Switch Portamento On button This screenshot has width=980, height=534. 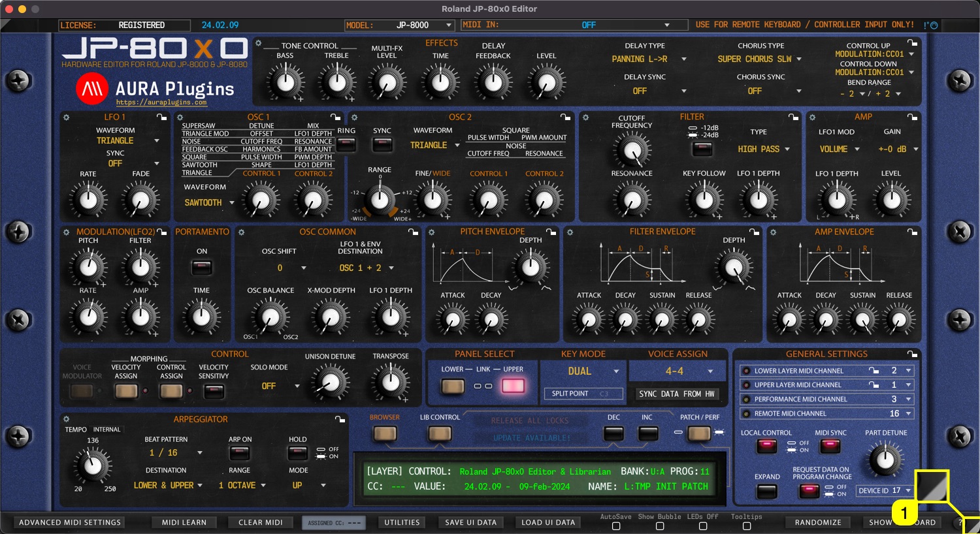tap(202, 267)
